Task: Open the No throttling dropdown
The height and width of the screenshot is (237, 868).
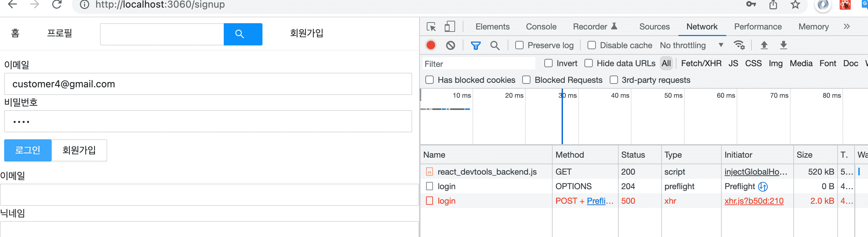Action: point(691,45)
